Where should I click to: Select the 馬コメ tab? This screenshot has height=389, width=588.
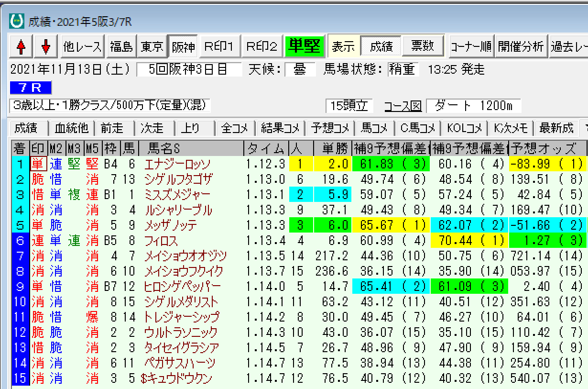click(375, 128)
